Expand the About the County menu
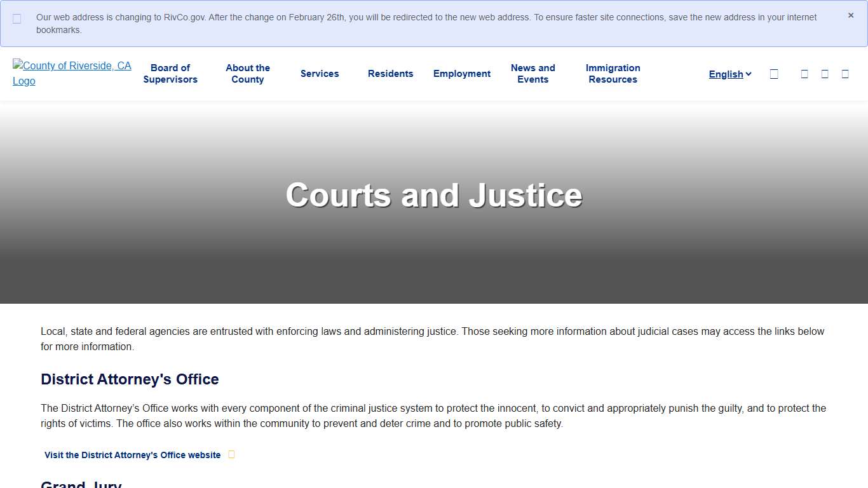Image resolution: width=868 pixels, height=488 pixels. (248, 74)
